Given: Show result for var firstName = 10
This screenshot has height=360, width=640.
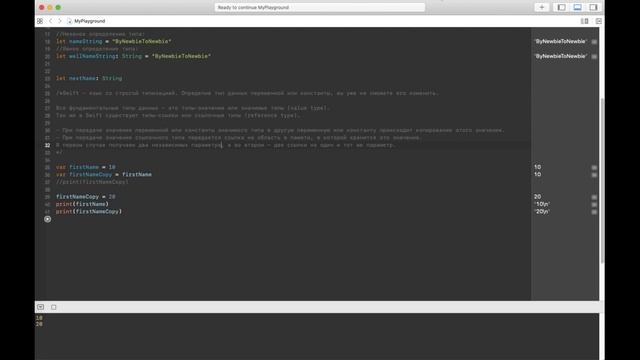Looking at the screenshot, I should tap(594, 167).
